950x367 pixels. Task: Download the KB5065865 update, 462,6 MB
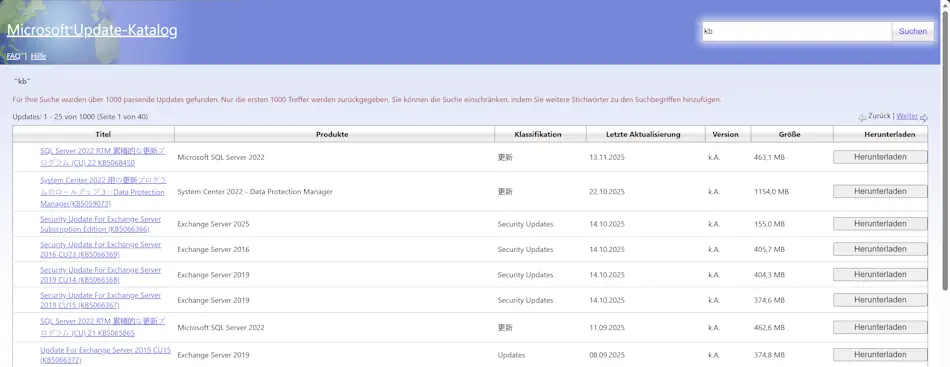tap(880, 327)
